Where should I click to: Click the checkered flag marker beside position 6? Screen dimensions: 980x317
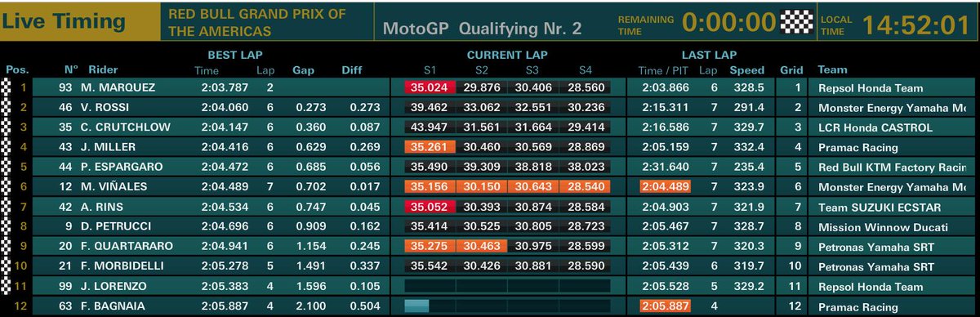(x=7, y=186)
